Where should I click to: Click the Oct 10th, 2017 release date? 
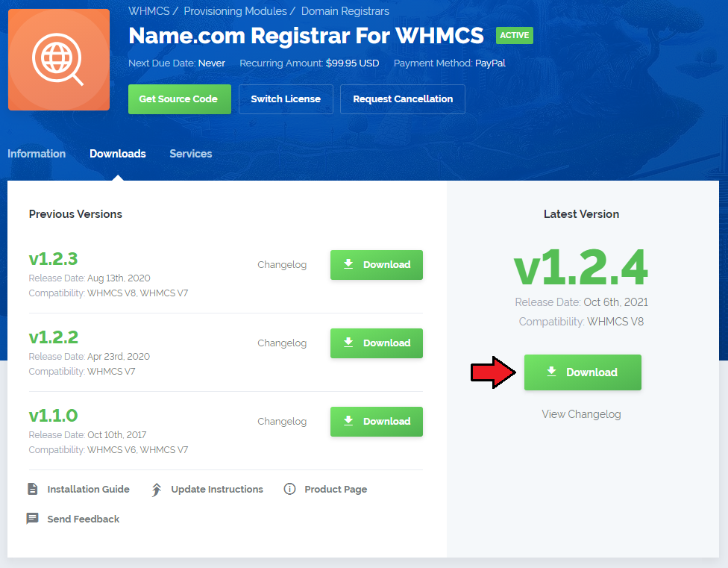[x=117, y=435]
